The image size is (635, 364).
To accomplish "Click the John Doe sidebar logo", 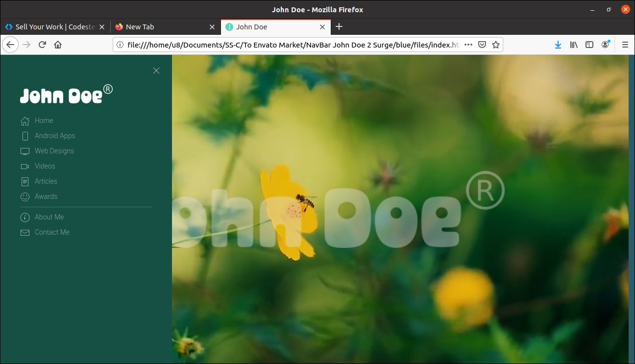I will [66, 94].
